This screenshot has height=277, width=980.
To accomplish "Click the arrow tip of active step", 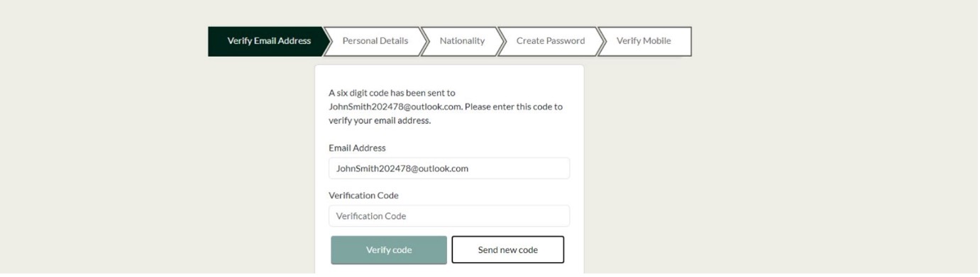I will point(328,41).
